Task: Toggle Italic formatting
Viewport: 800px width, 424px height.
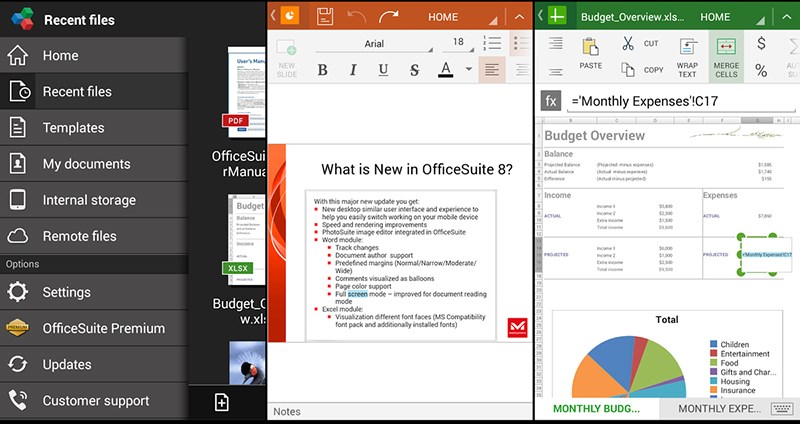Action: tap(353, 70)
